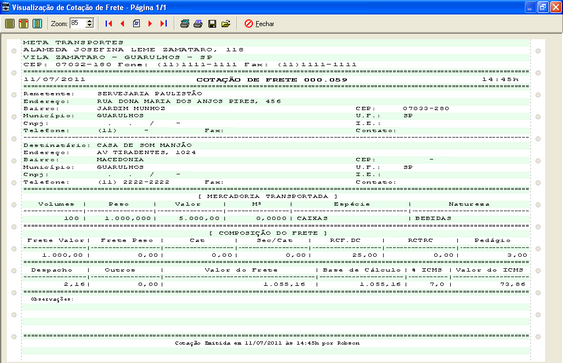This screenshot has height=363, width=563.
Task: Go to the next page
Action: 150,24
